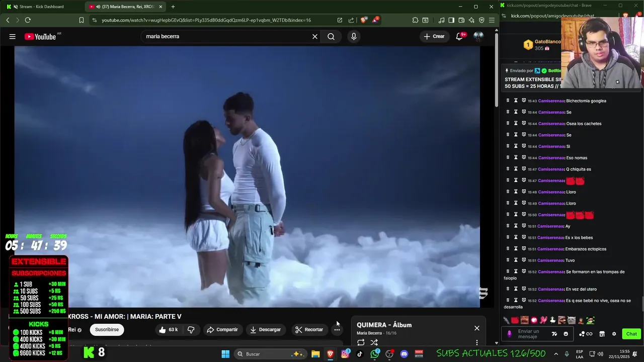Click the YouTube address bar URL

point(206,20)
